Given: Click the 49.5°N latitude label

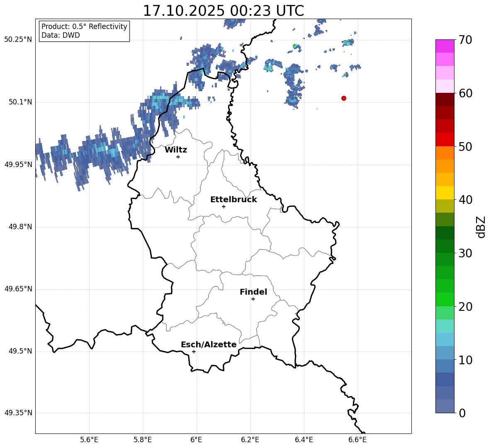Looking at the screenshot, I should [20, 351].
